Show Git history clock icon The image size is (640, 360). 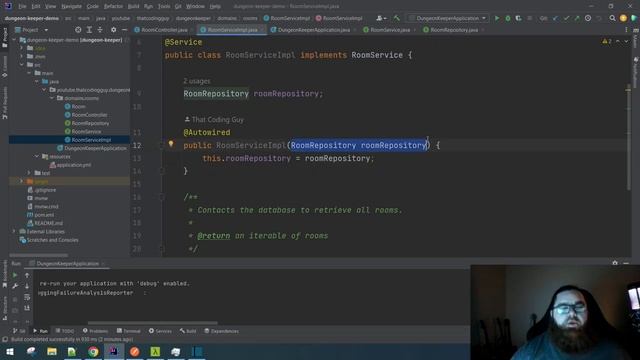tap(588, 18)
